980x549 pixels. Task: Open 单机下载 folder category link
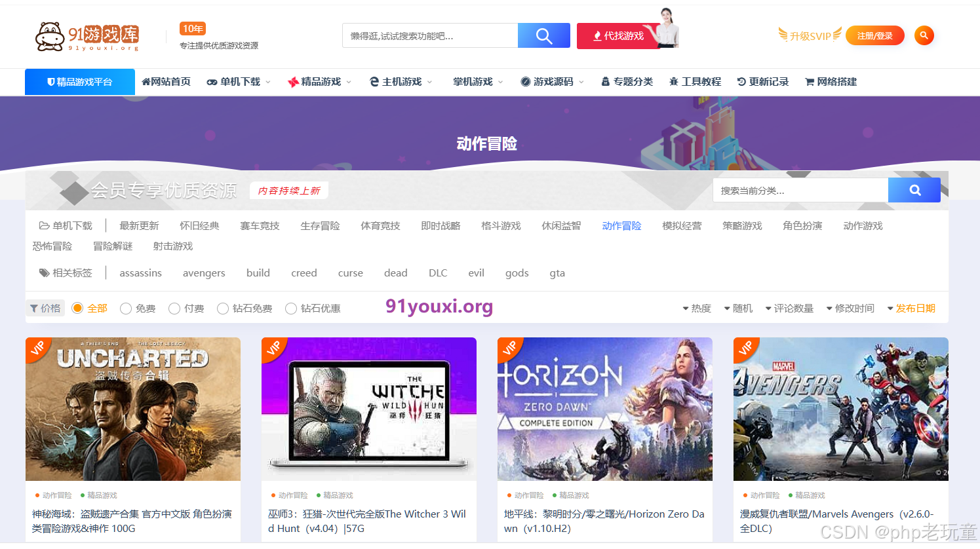[66, 225]
